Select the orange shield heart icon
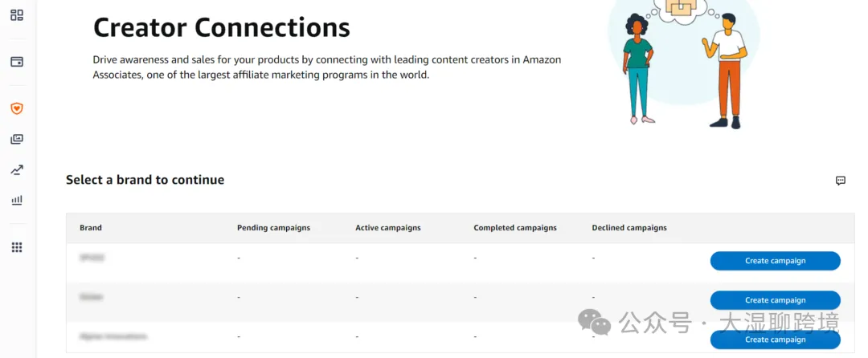 click(16, 108)
